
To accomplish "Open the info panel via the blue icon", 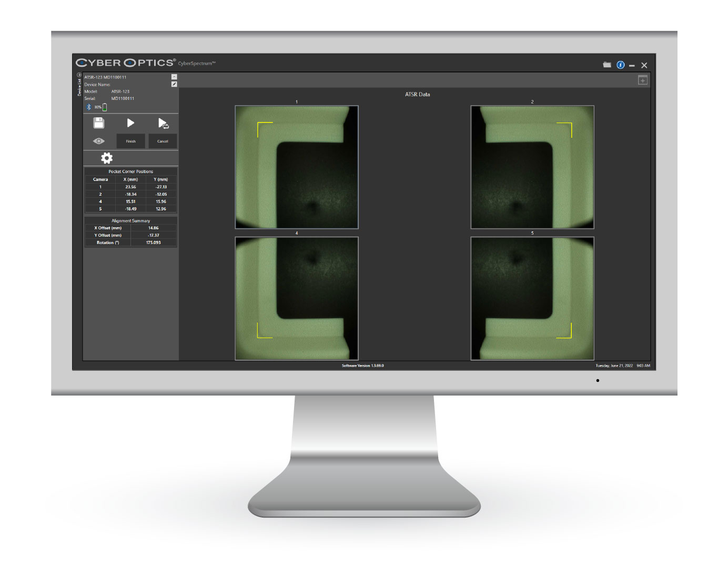I will 620,64.
